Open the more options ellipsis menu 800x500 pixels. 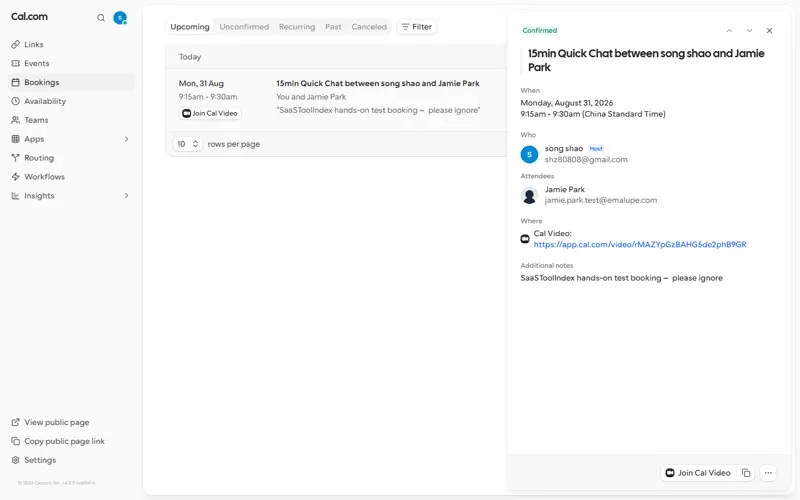[768, 473]
